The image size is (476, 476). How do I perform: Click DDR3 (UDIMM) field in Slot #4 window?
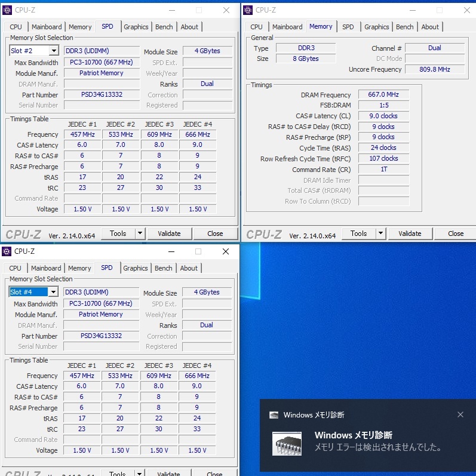(x=101, y=292)
